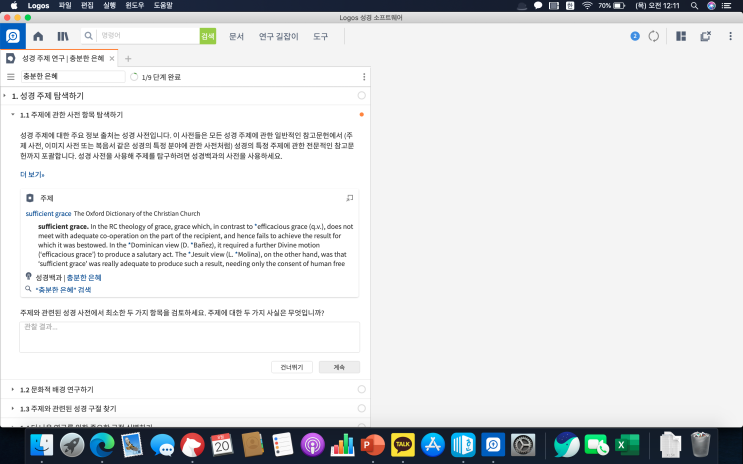The height and width of the screenshot is (464, 743).
Task: Open the Logos menu in the menu bar
Action: tap(38, 6)
